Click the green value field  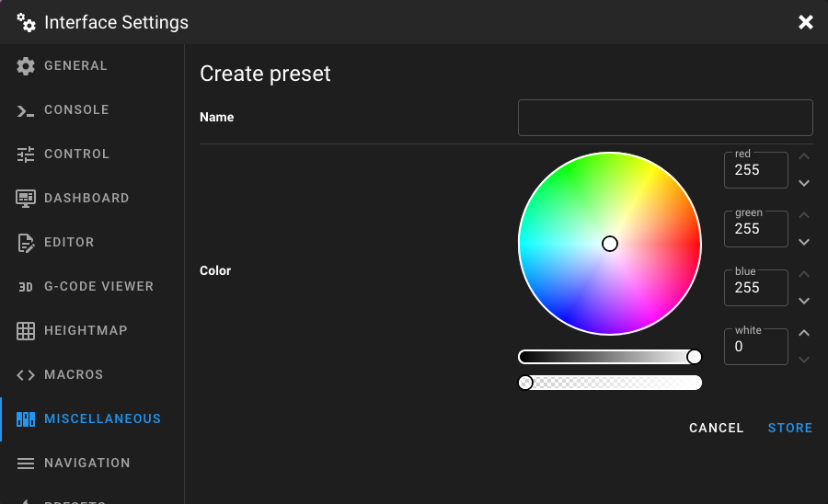point(755,229)
